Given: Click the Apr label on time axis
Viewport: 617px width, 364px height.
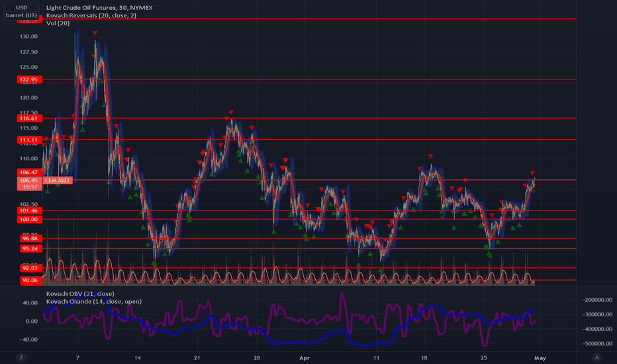Looking at the screenshot, I should 305,357.
